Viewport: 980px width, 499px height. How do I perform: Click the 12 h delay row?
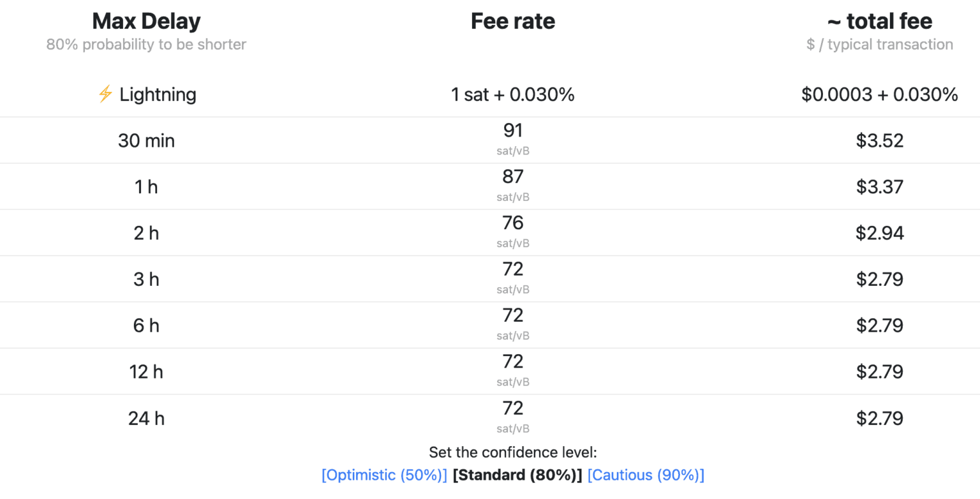pyautogui.click(x=146, y=371)
